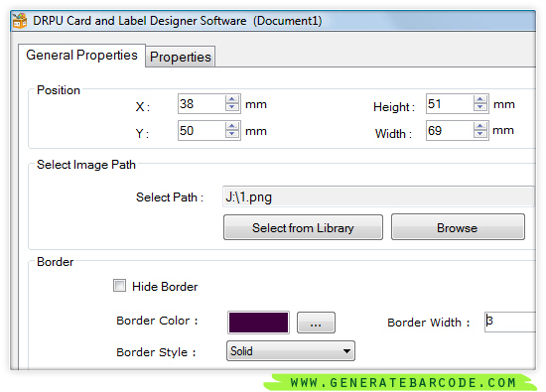This screenshot has height=392, width=546.
Task: Open Select from Library
Action: [x=303, y=227]
